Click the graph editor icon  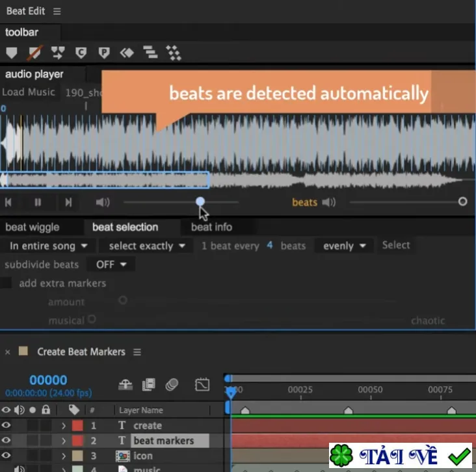coord(202,385)
